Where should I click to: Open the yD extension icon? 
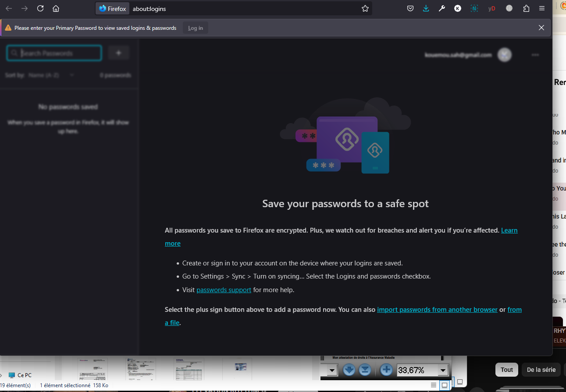pyautogui.click(x=492, y=8)
